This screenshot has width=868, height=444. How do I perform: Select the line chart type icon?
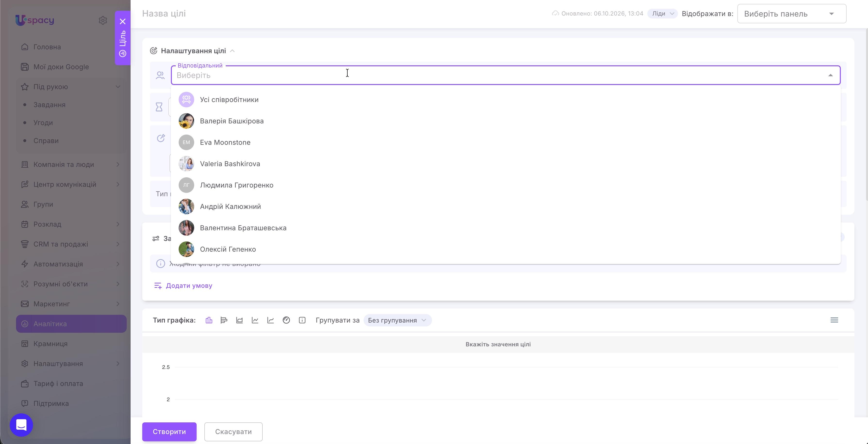(x=255, y=320)
